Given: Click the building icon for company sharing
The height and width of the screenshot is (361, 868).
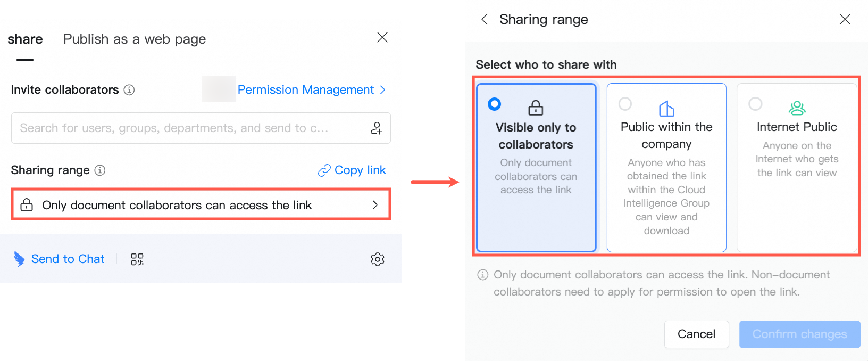Looking at the screenshot, I should (666, 109).
